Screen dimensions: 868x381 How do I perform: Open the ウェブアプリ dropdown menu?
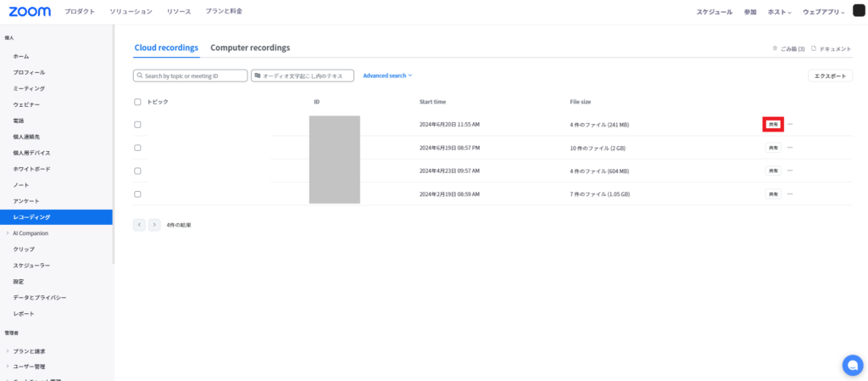point(824,12)
